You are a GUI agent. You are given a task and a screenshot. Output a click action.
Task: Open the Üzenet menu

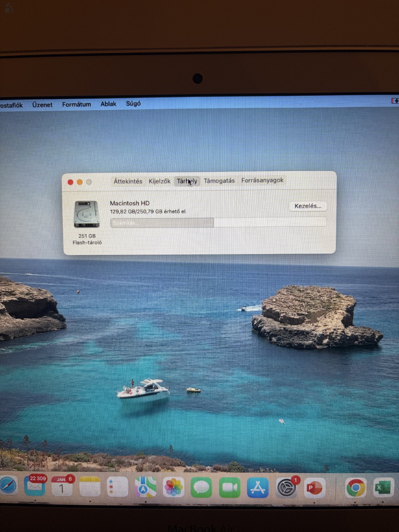point(42,105)
